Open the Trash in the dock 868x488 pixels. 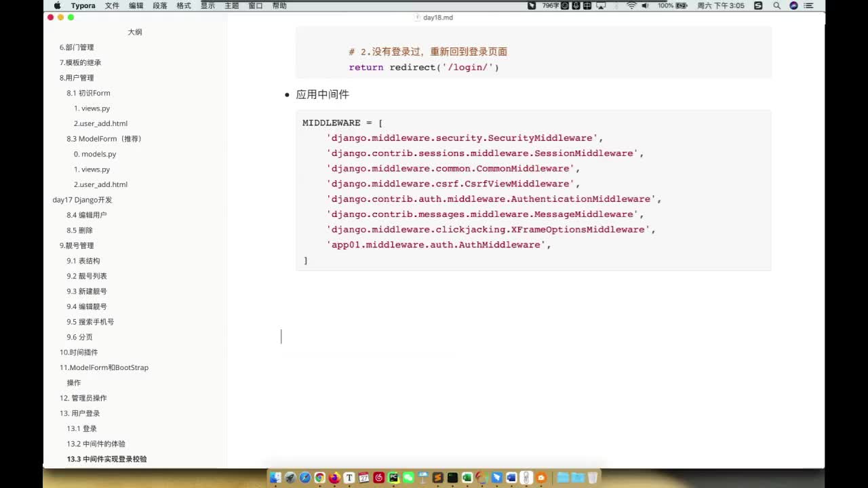(592, 478)
